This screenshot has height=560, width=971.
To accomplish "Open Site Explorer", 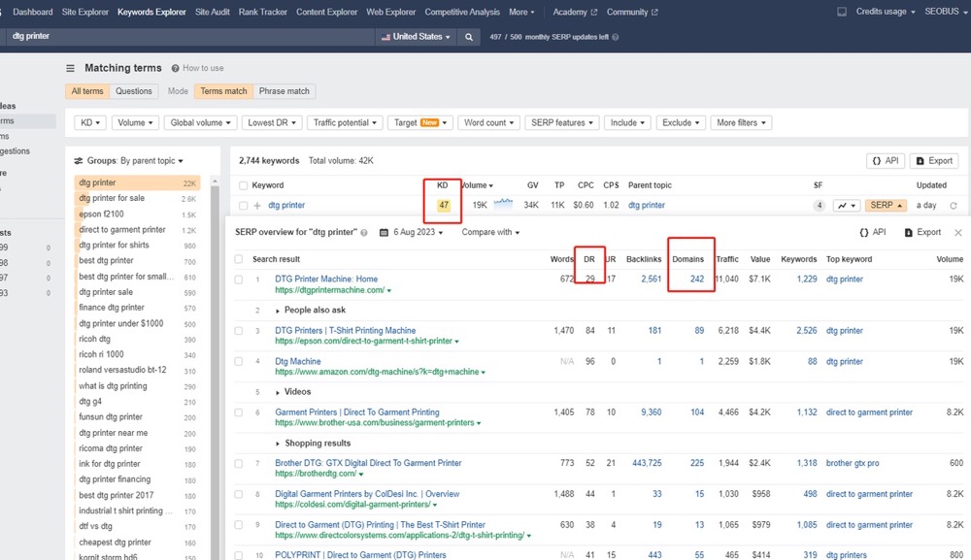I will [85, 12].
